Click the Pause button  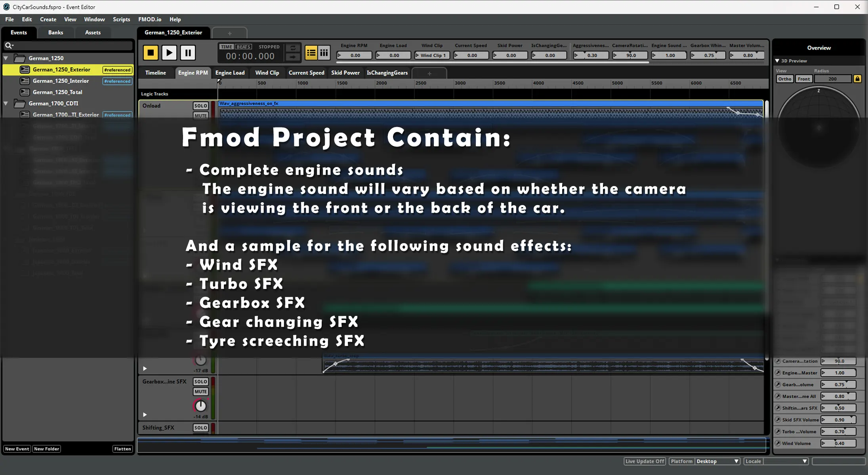pos(188,53)
